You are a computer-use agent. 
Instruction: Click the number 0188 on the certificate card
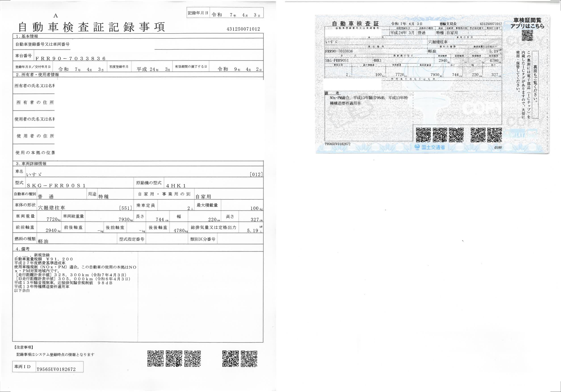(x=498, y=147)
